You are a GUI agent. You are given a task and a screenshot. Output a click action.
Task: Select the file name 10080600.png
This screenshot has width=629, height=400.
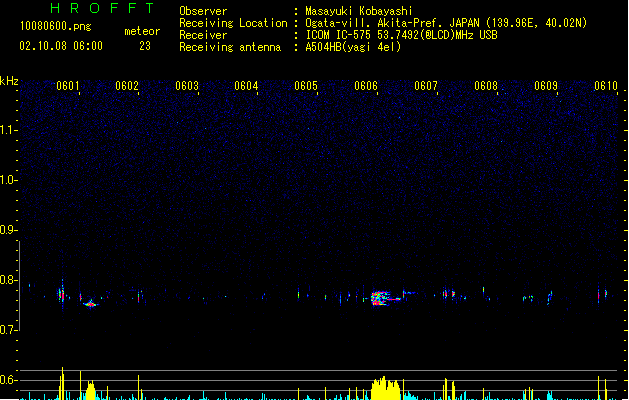coord(55,26)
